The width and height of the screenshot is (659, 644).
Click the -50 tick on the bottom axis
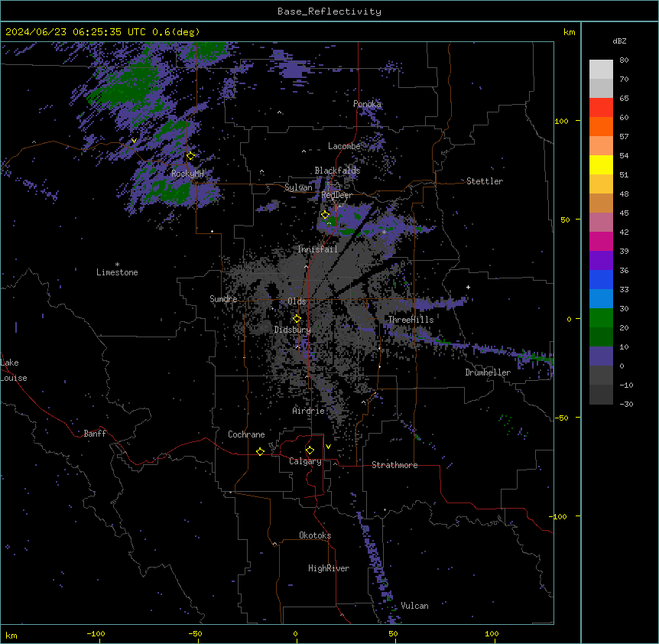196,634
